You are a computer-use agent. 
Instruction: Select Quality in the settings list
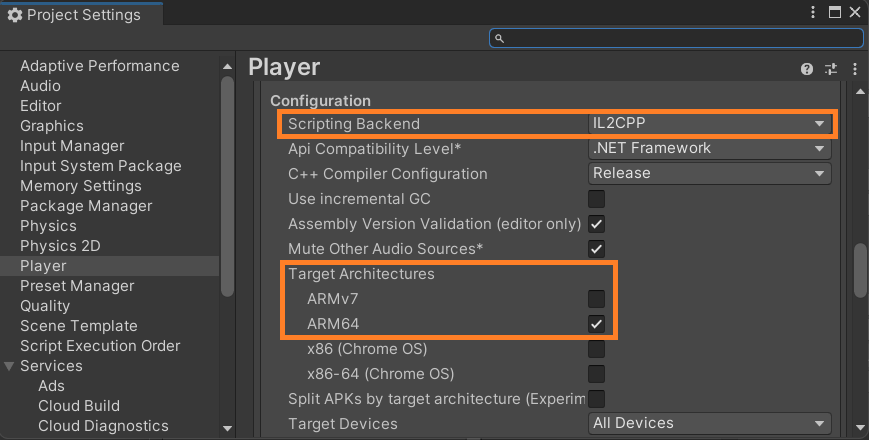coord(45,306)
